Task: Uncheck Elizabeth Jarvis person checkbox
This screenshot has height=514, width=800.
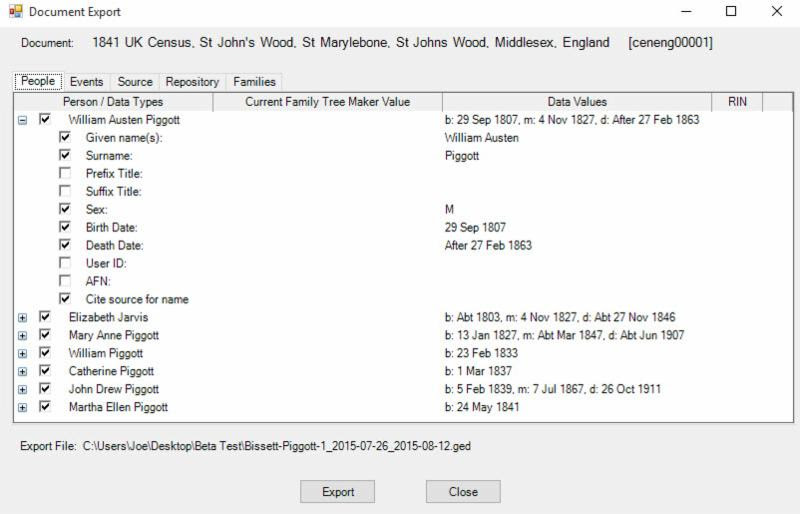Action: click(x=45, y=317)
